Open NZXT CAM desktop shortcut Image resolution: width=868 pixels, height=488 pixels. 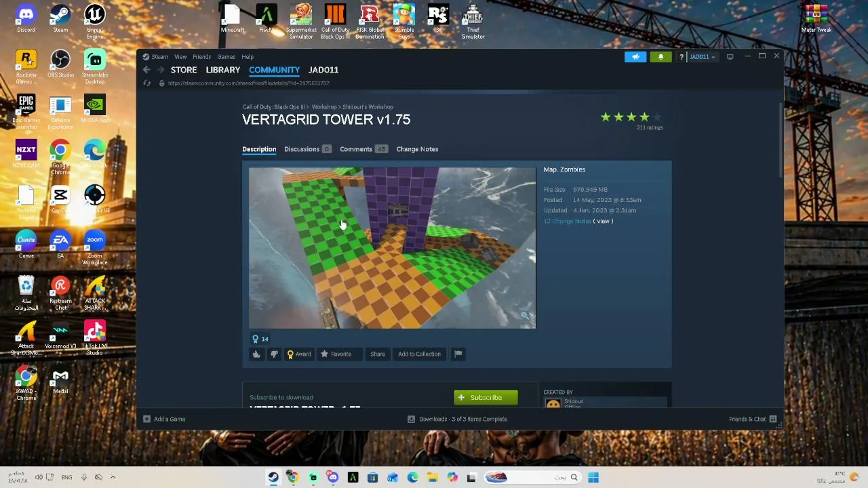(26, 155)
